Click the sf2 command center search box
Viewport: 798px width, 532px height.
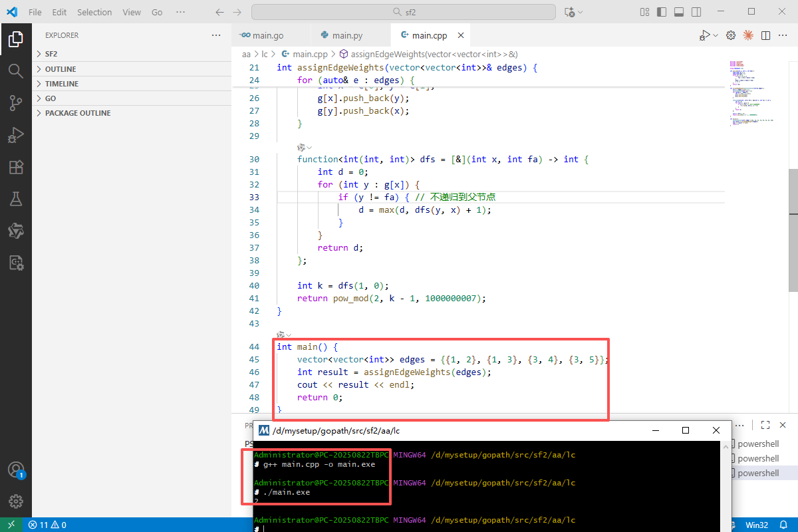tap(404, 12)
